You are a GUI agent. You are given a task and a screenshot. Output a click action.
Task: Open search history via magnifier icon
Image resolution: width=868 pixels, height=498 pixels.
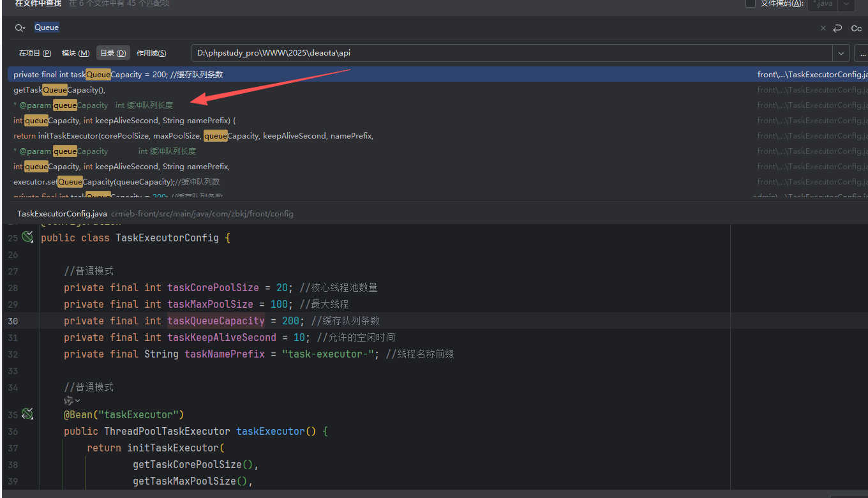click(20, 28)
